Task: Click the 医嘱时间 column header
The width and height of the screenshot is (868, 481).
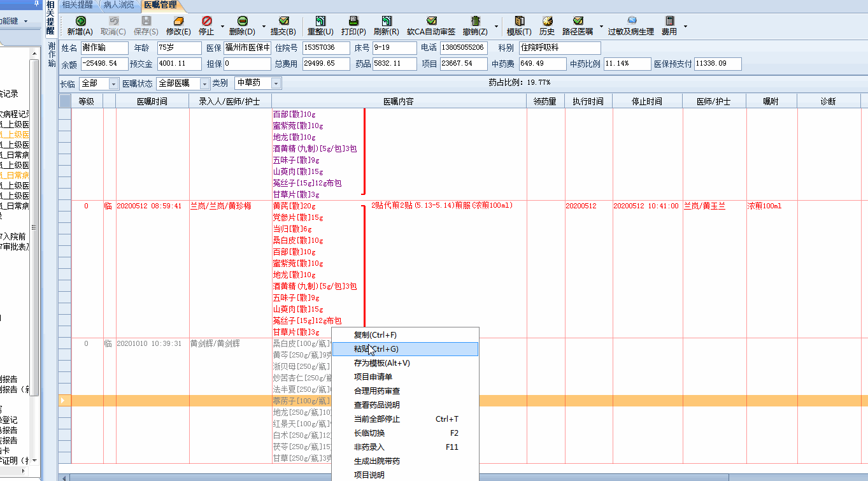Action: 152,101
